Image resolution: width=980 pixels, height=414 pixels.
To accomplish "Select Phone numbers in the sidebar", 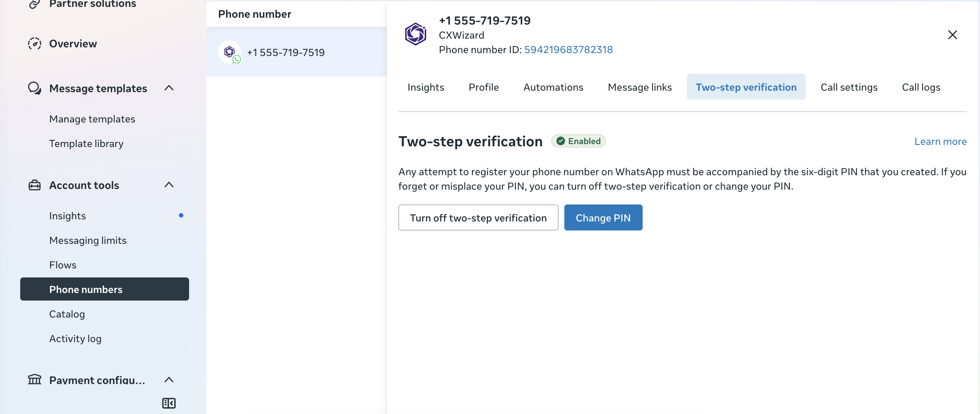I will click(105, 289).
